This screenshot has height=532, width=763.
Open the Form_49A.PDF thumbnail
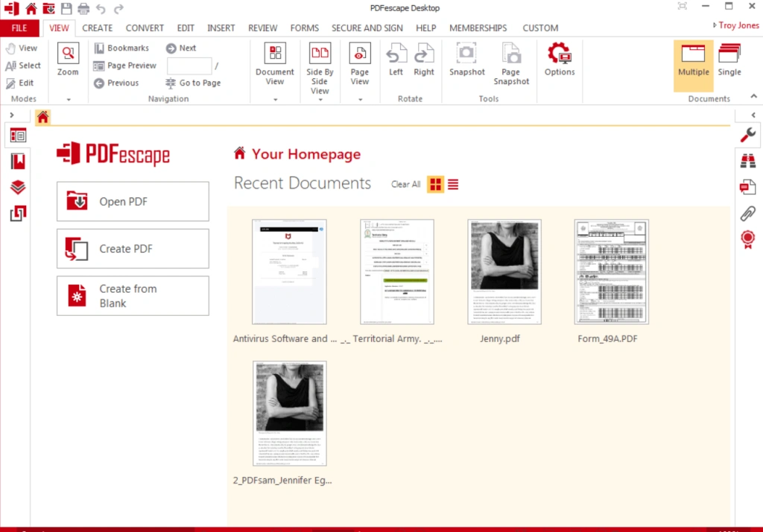click(x=611, y=272)
